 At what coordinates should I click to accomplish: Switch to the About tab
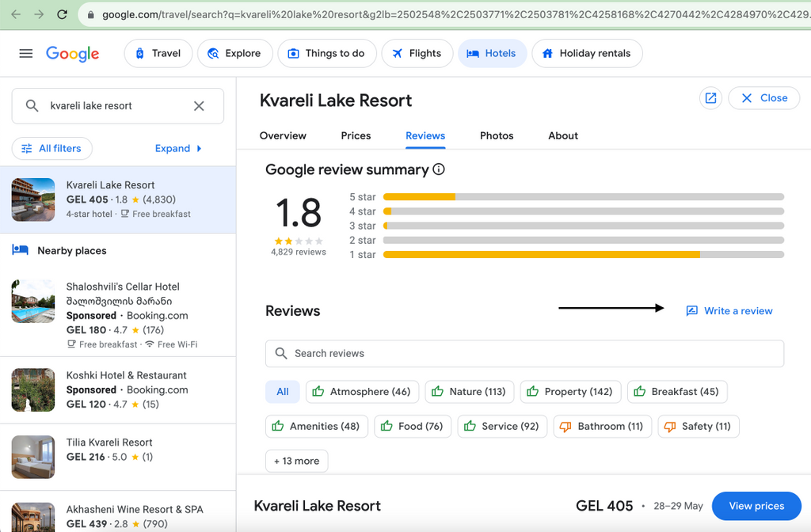(x=563, y=135)
